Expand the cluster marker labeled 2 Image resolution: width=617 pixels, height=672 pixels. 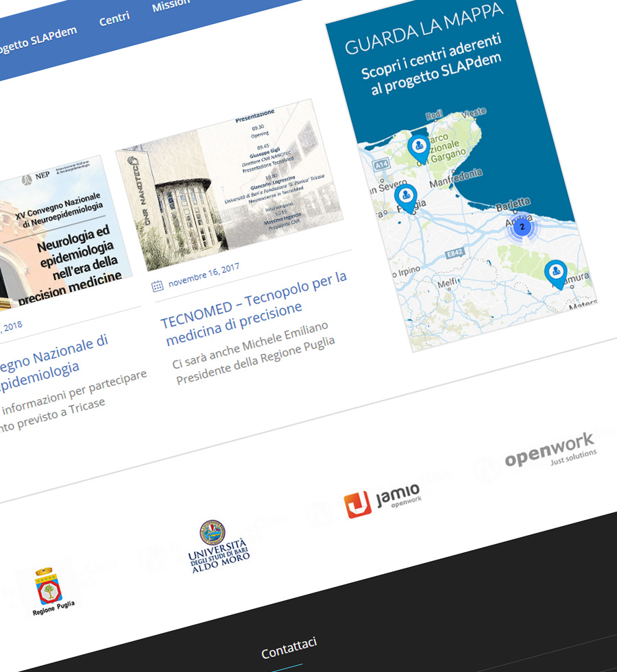pyautogui.click(x=522, y=227)
